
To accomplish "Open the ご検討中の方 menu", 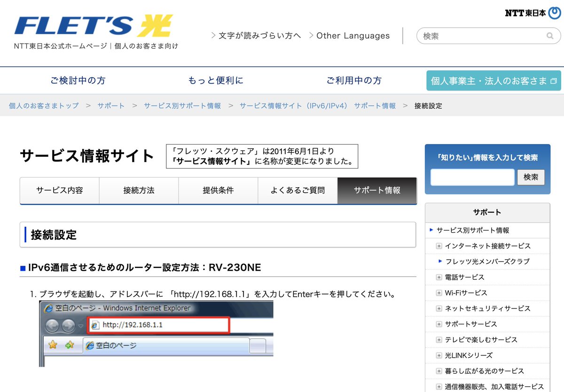I will (78, 80).
